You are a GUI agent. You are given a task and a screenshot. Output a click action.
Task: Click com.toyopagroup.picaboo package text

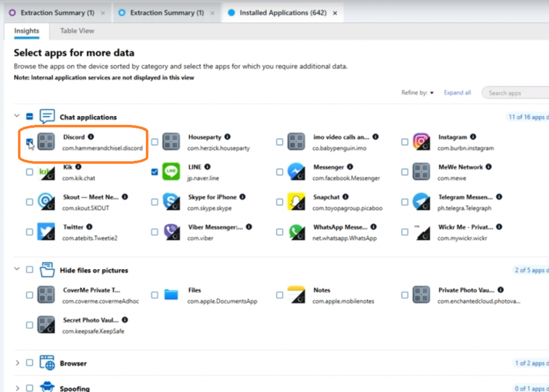click(347, 208)
